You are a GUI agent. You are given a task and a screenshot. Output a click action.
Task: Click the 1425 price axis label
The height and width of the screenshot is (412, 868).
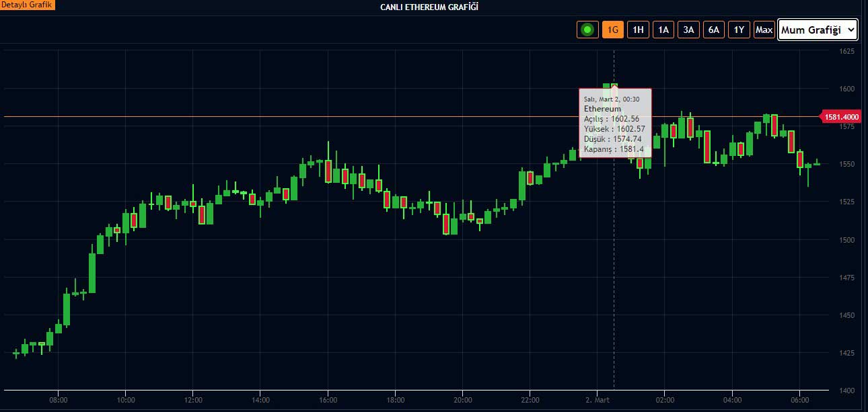click(847, 353)
